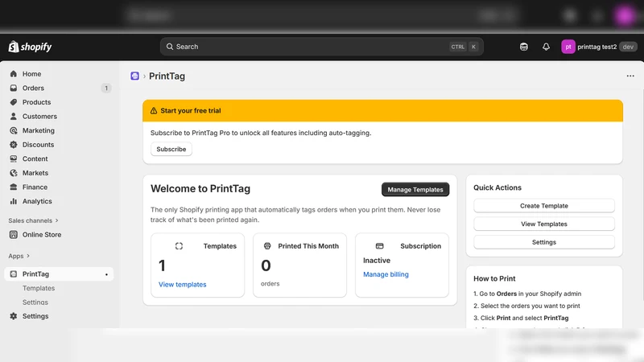Image resolution: width=644 pixels, height=362 pixels.
Task: Expand the Apps section
Action: point(19,256)
